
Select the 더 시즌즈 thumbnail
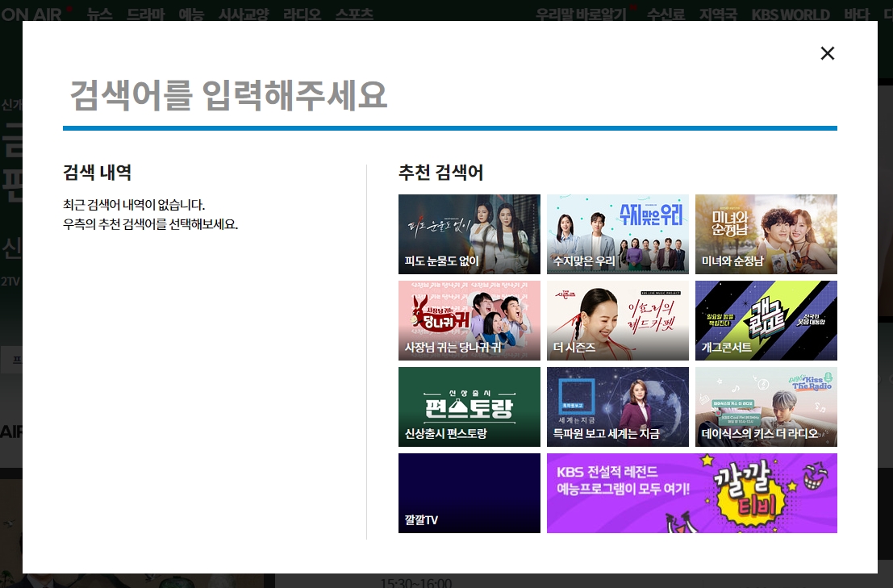(617, 320)
